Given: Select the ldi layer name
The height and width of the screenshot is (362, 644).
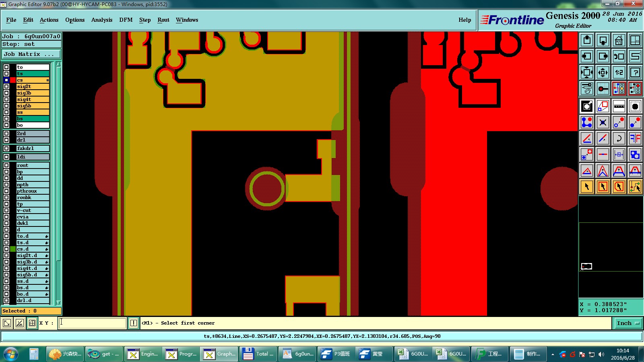Looking at the screenshot, I should pos(33,157).
